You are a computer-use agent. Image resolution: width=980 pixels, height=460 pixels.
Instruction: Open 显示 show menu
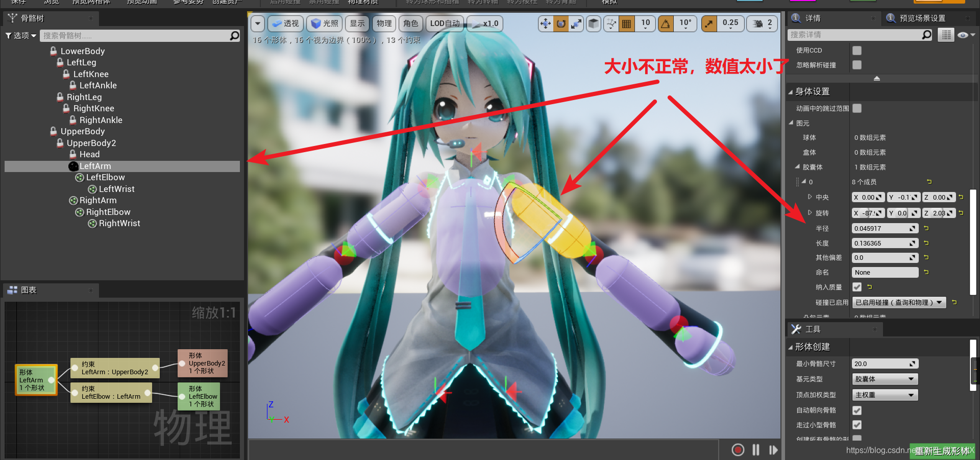(x=357, y=23)
